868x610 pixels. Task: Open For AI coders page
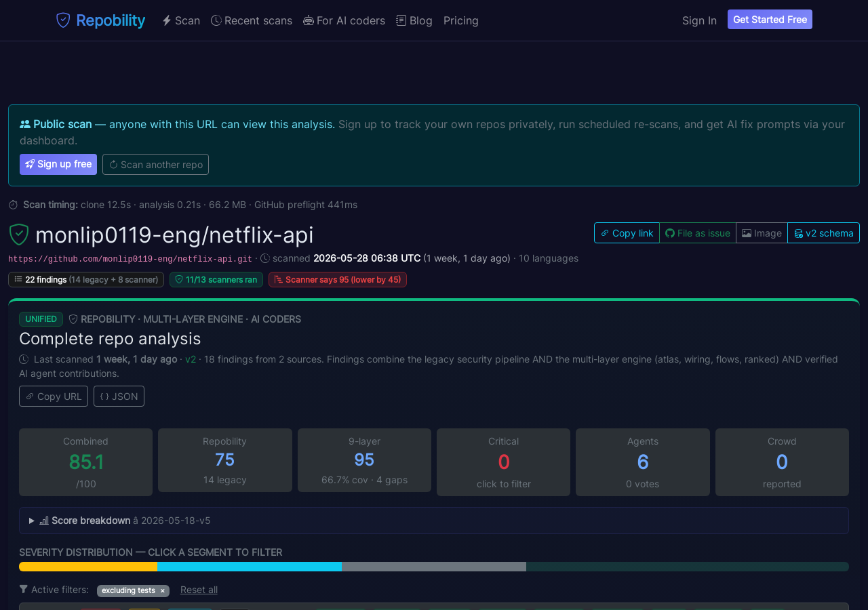[344, 20]
